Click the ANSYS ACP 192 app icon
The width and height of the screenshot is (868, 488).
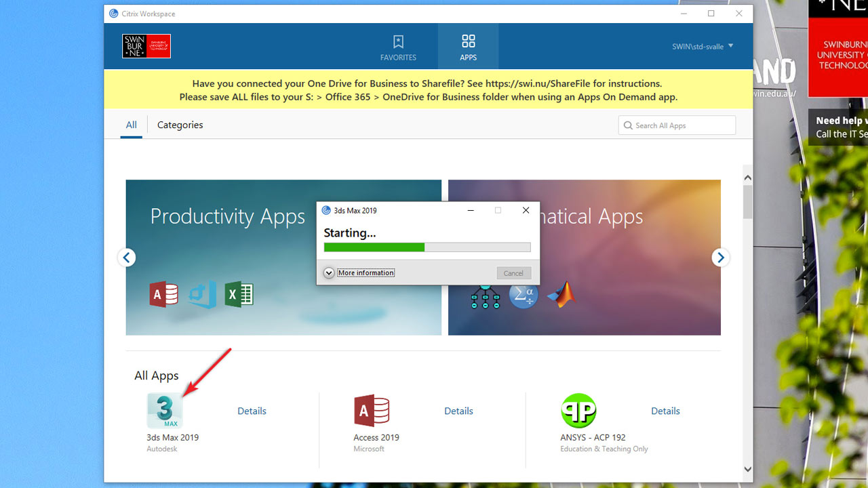point(578,411)
